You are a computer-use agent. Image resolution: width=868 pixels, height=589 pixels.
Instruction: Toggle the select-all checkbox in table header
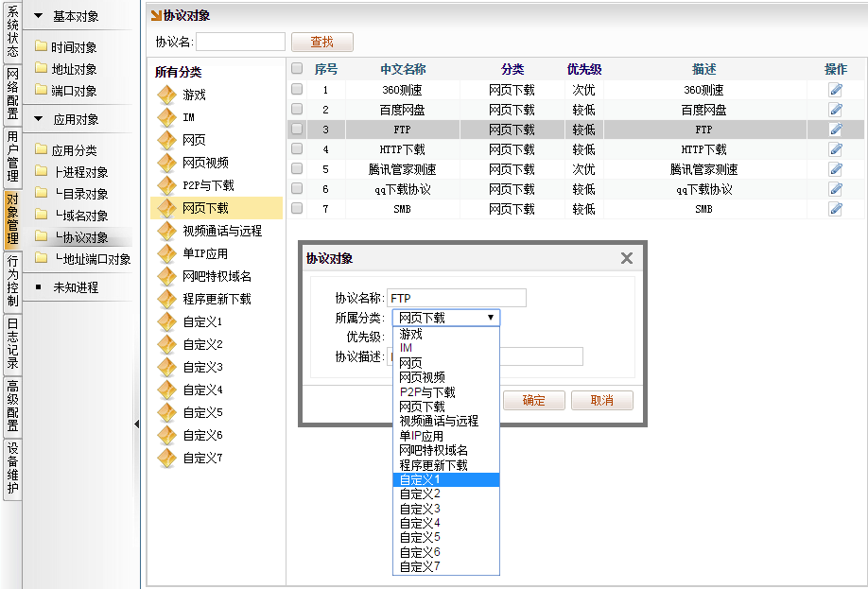pyautogui.click(x=297, y=69)
